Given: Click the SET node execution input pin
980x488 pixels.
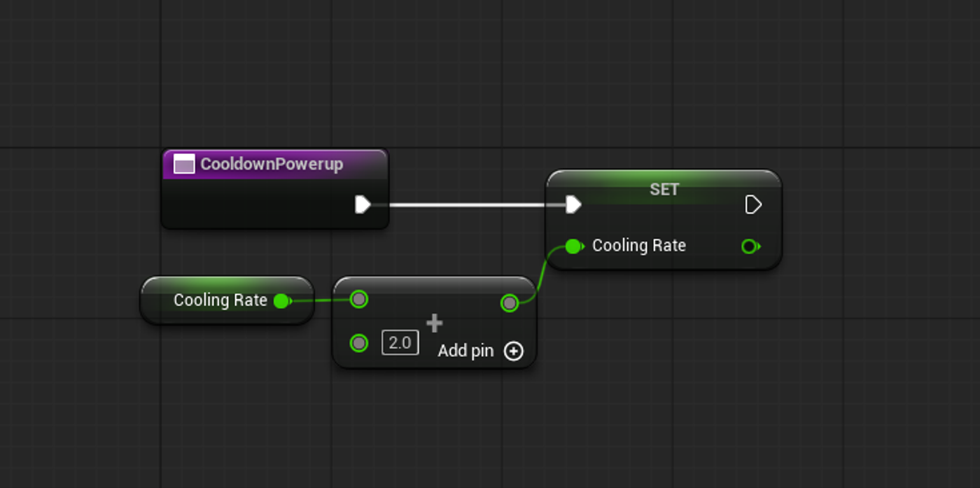Looking at the screenshot, I should pos(573,204).
